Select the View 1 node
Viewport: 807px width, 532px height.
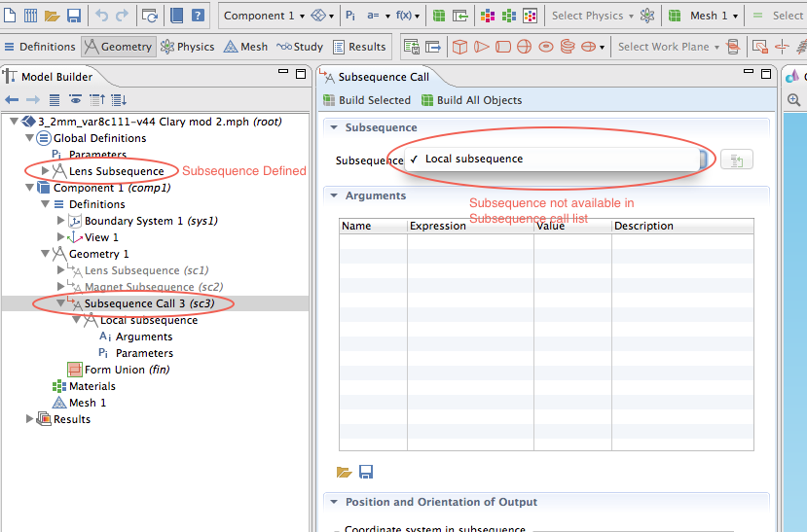[x=101, y=237]
